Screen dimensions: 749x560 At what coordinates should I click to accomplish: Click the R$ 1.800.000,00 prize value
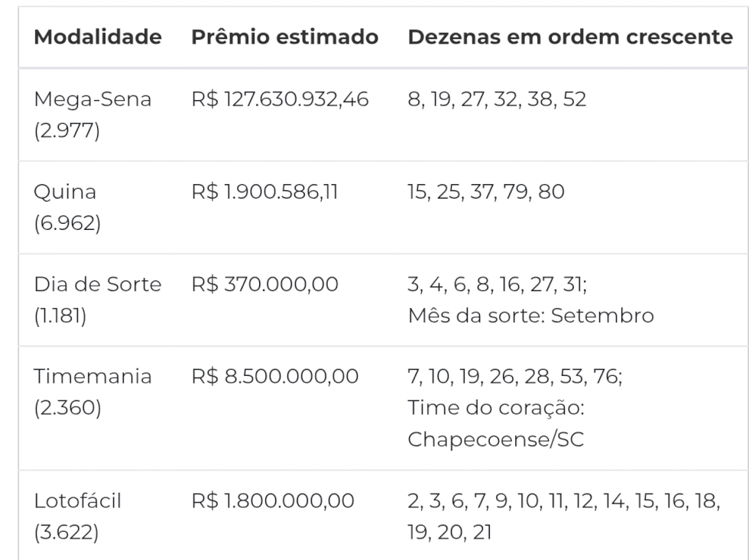[273, 501]
